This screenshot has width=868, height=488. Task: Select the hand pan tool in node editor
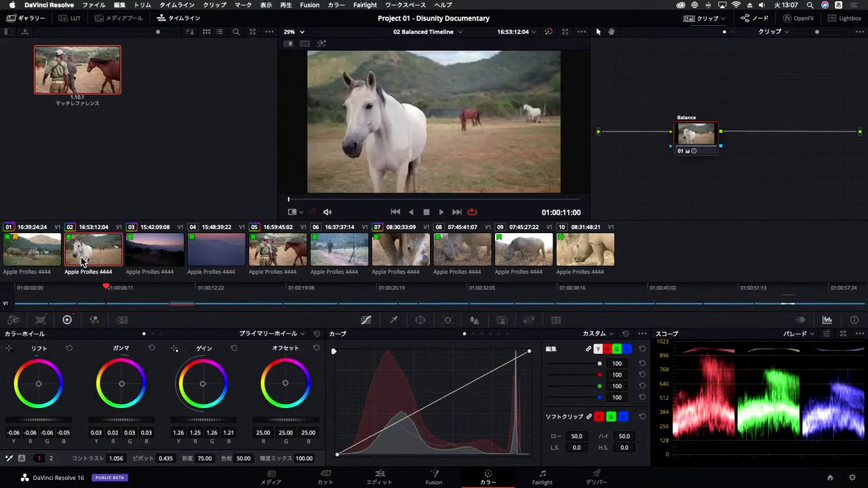611,32
